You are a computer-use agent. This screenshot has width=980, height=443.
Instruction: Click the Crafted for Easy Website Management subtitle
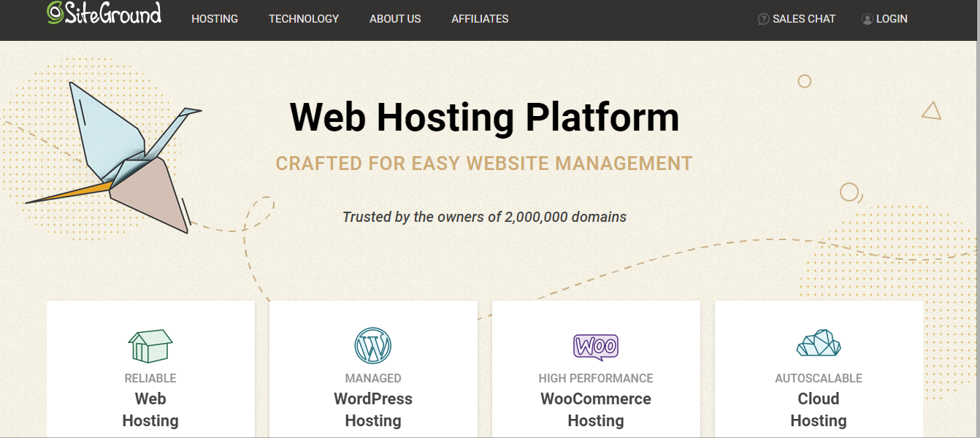[x=484, y=163]
